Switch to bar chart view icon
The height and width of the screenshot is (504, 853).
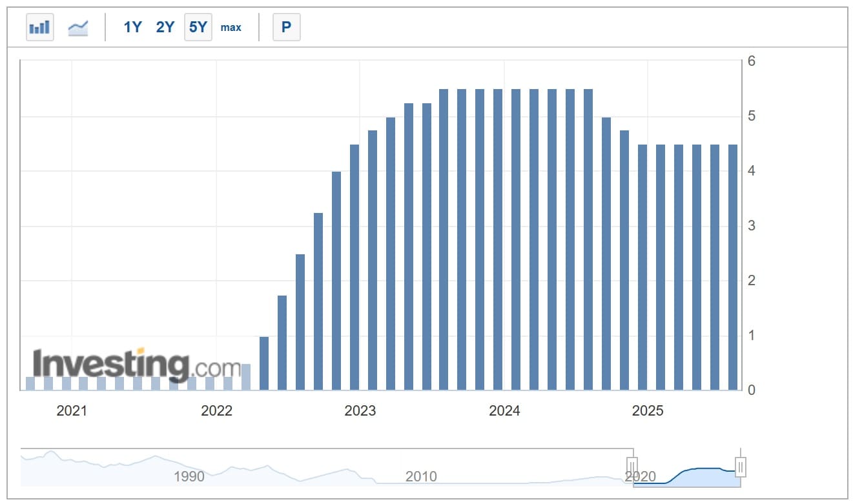pos(40,28)
